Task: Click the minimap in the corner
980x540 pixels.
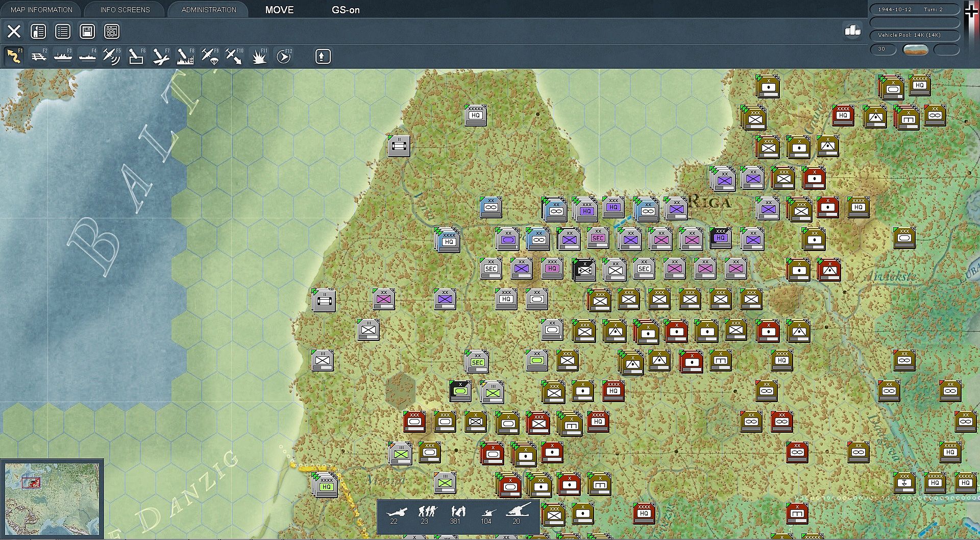Action: click(52, 499)
